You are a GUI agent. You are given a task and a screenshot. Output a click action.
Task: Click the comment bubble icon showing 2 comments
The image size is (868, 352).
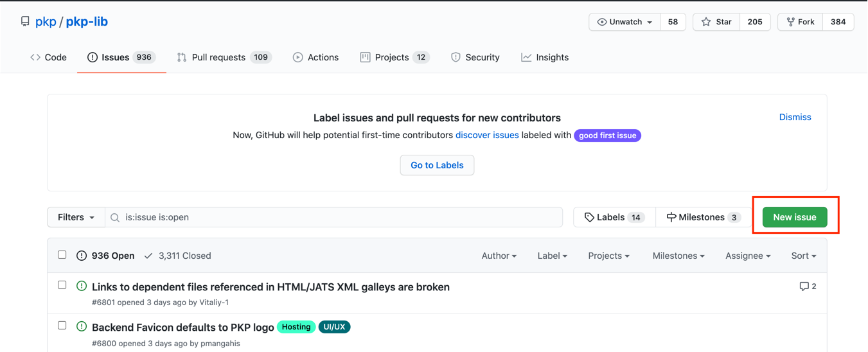[x=804, y=286]
